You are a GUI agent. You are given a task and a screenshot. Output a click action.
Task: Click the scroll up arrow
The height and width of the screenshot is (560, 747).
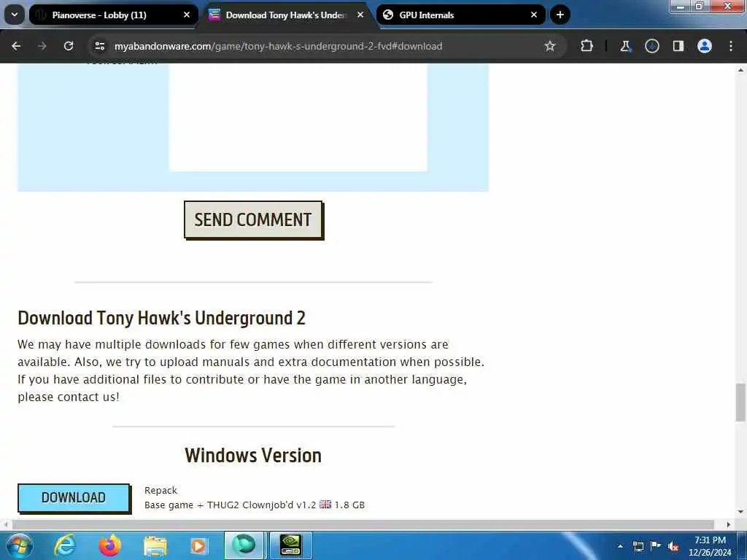pos(740,70)
